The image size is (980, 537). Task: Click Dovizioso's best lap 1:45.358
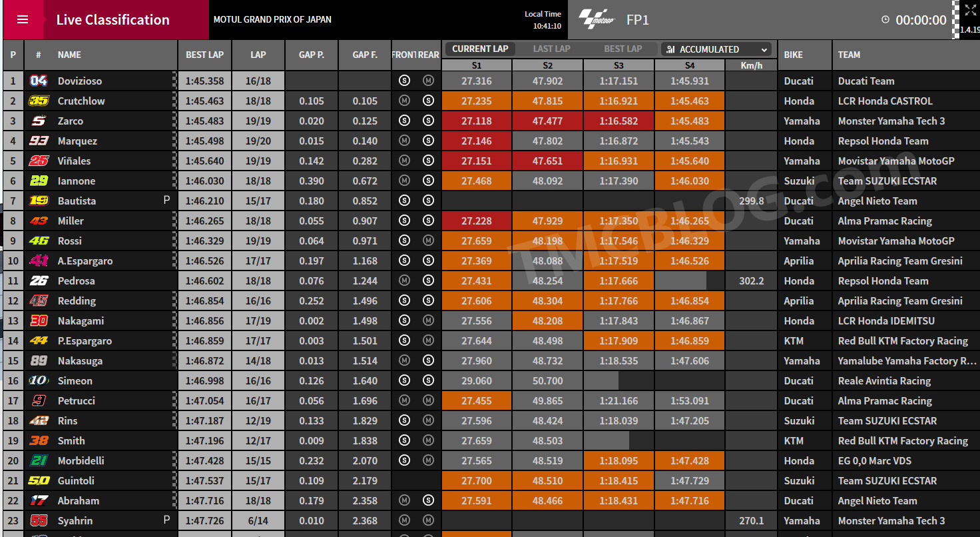click(205, 81)
